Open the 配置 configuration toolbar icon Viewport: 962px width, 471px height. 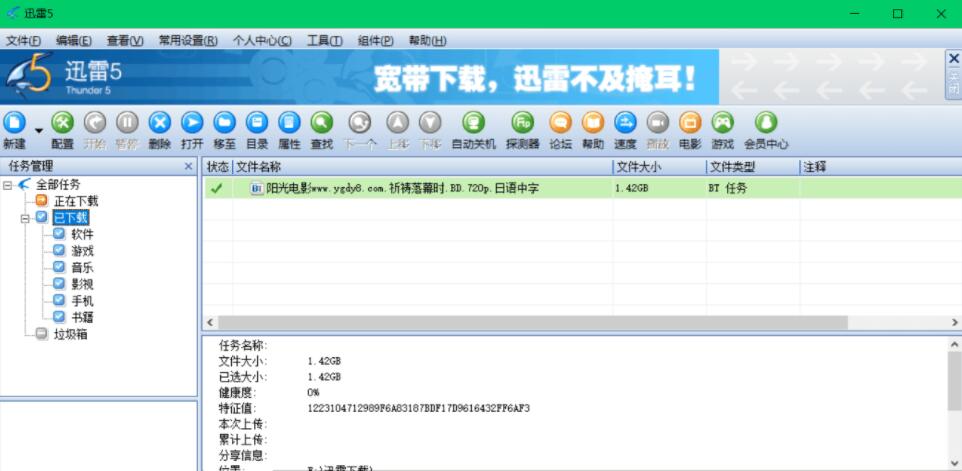(63, 123)
